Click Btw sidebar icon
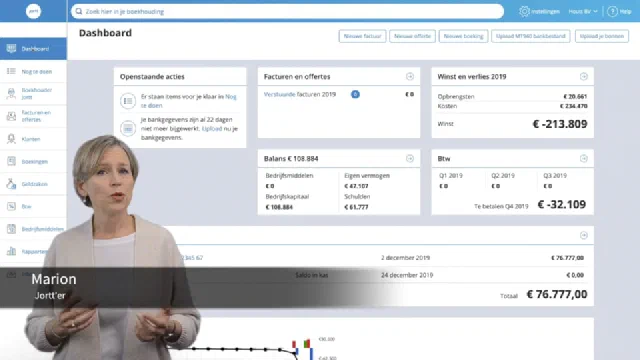640x360 pixels. point(11,206)
